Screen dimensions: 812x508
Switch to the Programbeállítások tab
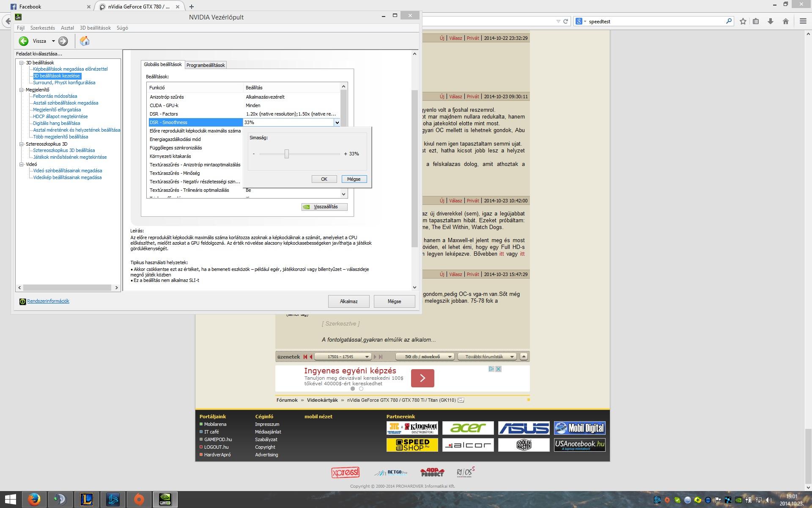point(206,65)
